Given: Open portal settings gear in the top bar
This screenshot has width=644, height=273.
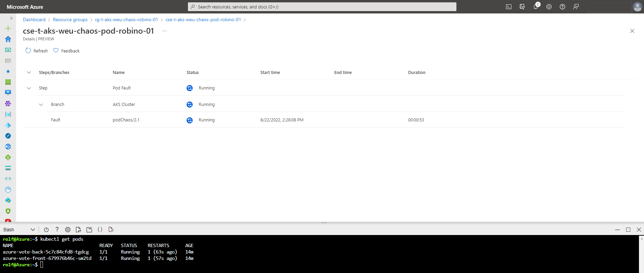Looking at the screenshot, I should (549, 7).
